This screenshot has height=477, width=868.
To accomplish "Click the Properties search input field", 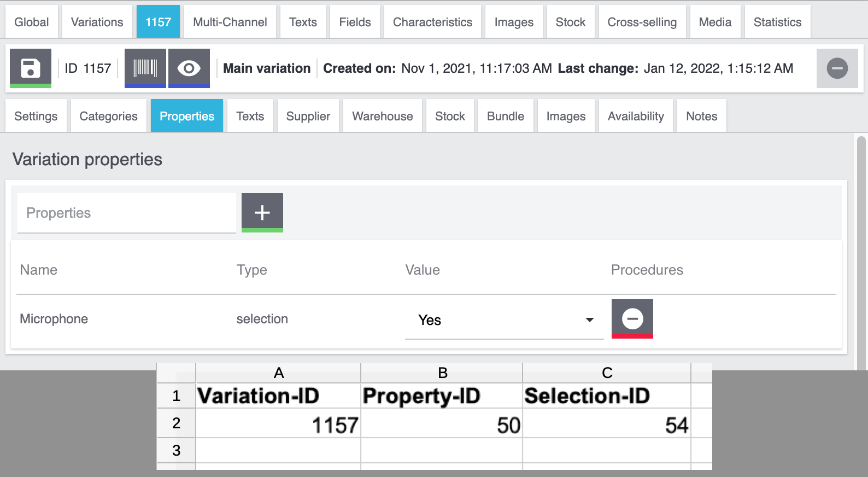I will point(126,213).
